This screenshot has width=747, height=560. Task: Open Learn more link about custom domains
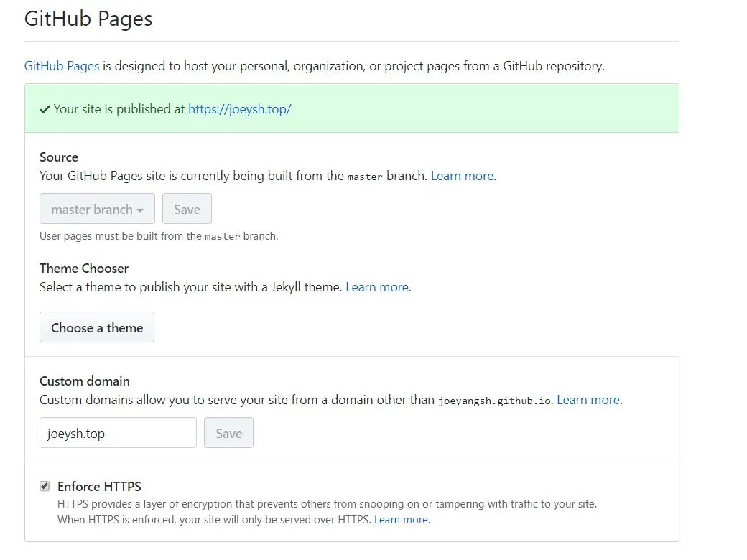[588, 400]
